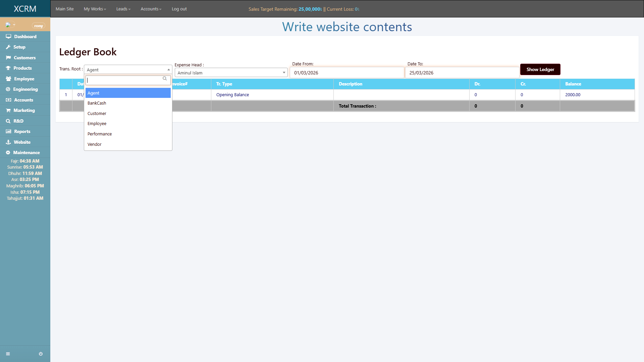The width and height of the screenshot is (644, 362).
Task: Select the Website anchor icon
Action: point(8,142)
